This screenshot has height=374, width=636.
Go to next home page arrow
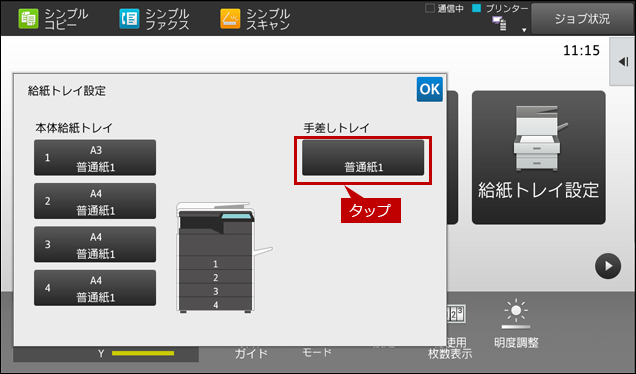pyautogui.click(x=608, y=266)
